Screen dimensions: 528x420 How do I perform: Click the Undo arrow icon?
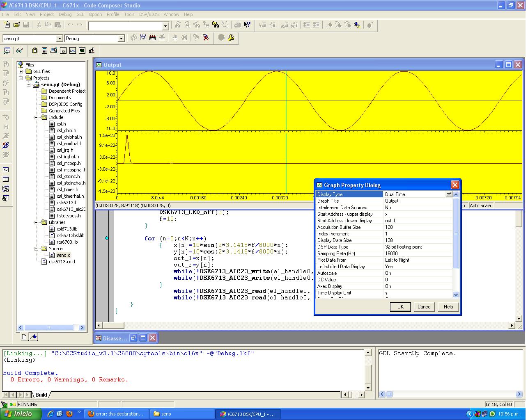pyautogui.click(x=70, y=25)
